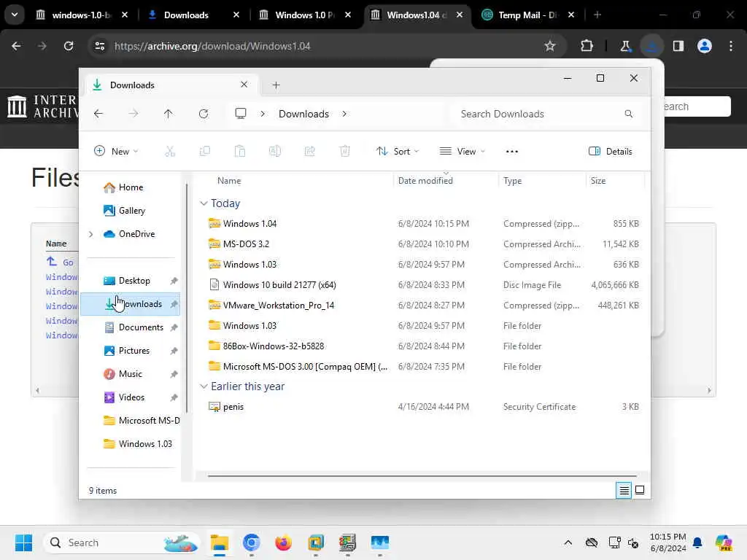Click the search magnifier in Search Downloads
Image resolution: width=747 pixels, height=560 pixels.
point(628,114)
